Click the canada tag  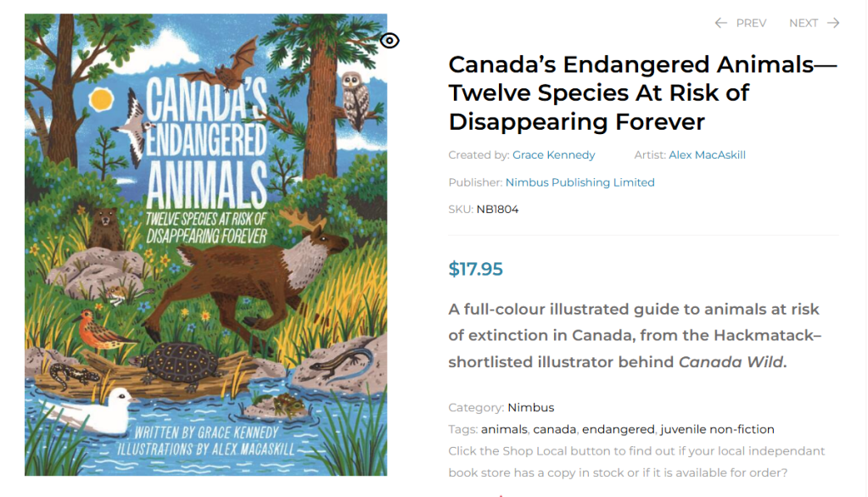click(554, 429)
